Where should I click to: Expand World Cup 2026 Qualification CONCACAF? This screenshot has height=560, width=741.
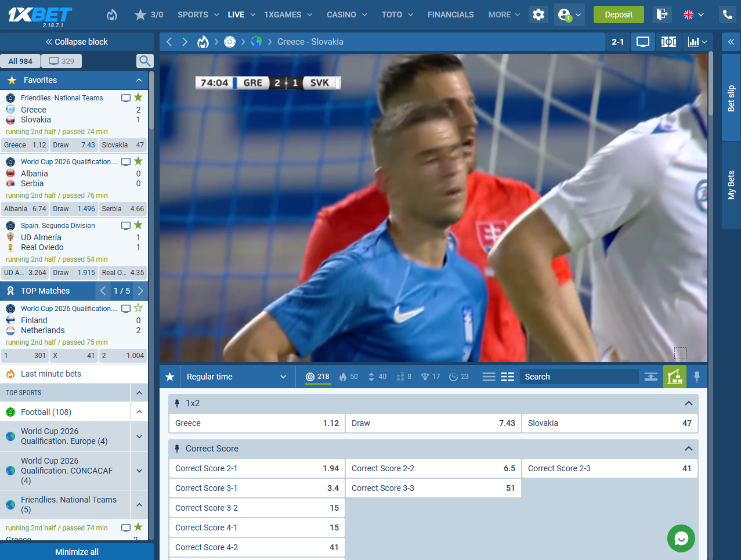tap(139, 471)
